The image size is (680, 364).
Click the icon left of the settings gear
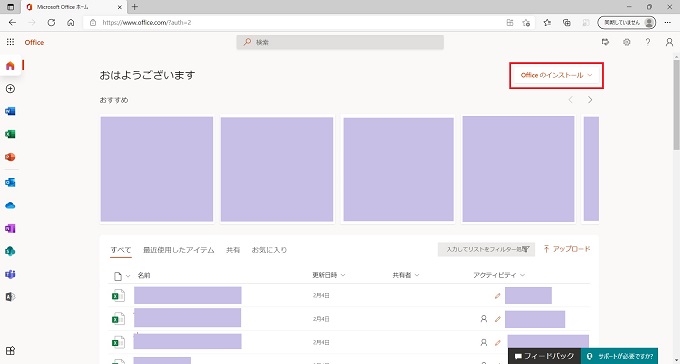point(605,42)
